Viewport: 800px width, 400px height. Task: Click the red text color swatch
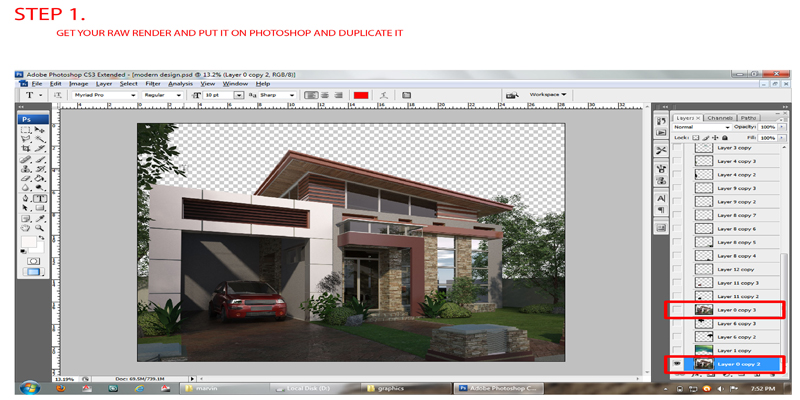[361, 95]
